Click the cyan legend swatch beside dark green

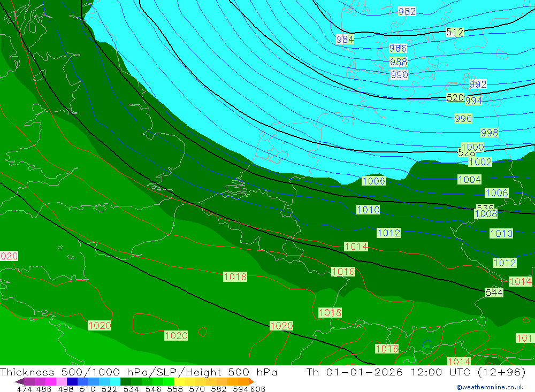(115, 382)
